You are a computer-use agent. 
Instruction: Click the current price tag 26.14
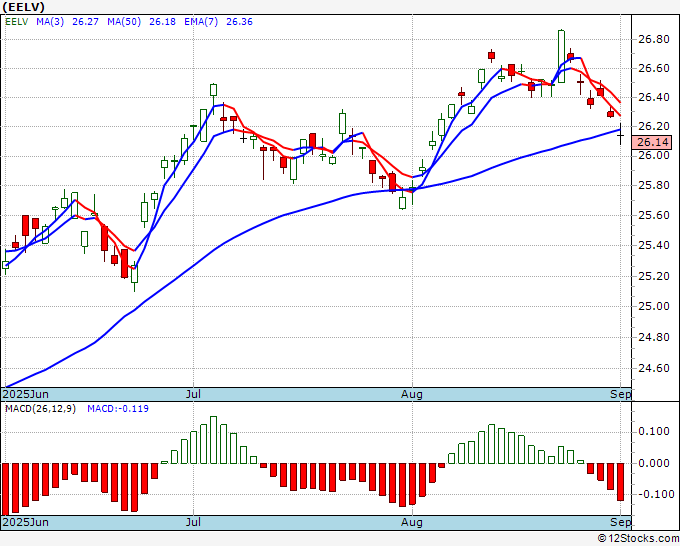tap(652, 142)
